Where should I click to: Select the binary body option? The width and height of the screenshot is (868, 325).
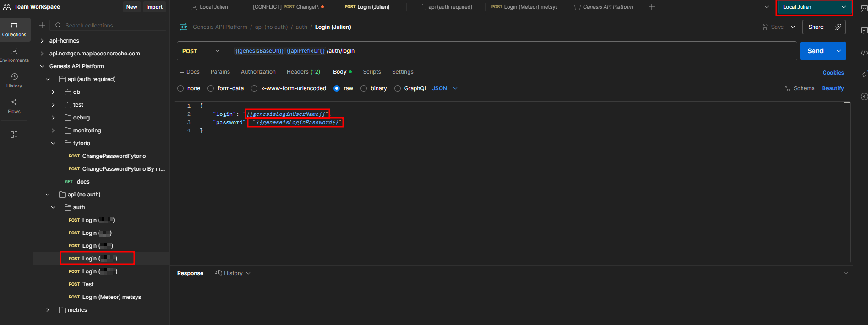pyautogui.click(x=364, y=88)
